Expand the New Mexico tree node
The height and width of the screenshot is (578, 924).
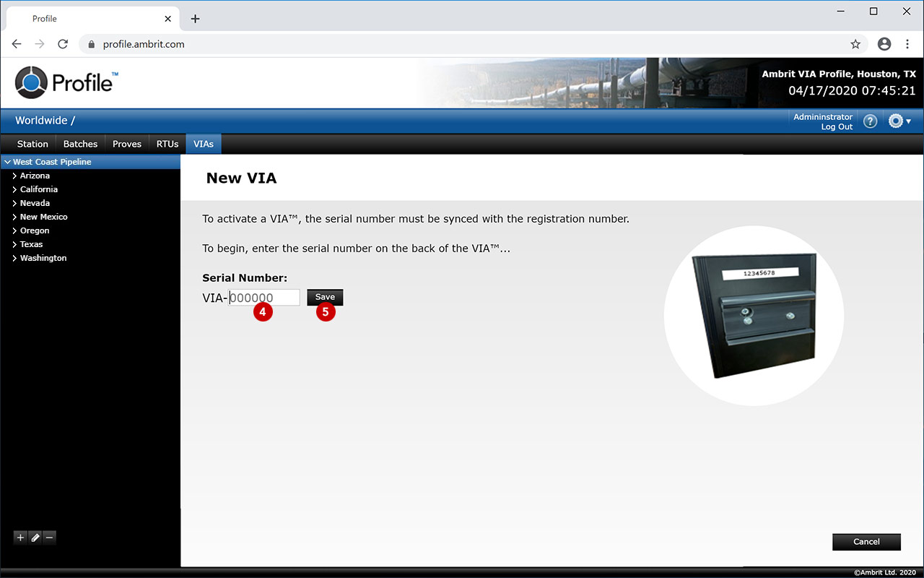(14, 217)
